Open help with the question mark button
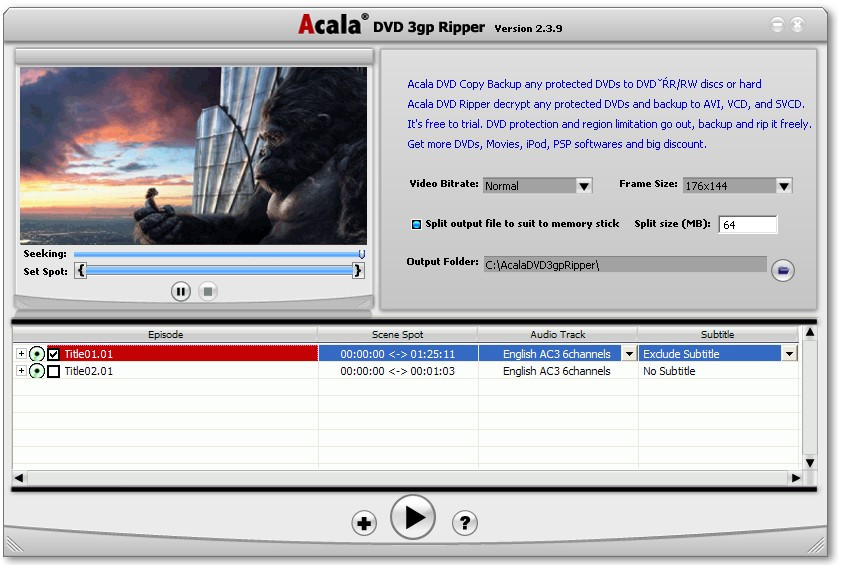The width and height of the screenshot is (841, 565). 464,523
